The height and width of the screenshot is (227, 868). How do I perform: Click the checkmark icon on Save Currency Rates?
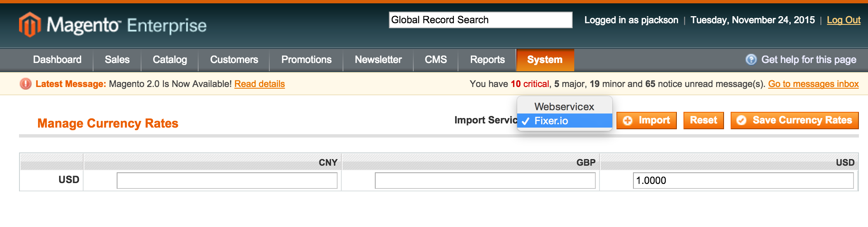[741, 121]
